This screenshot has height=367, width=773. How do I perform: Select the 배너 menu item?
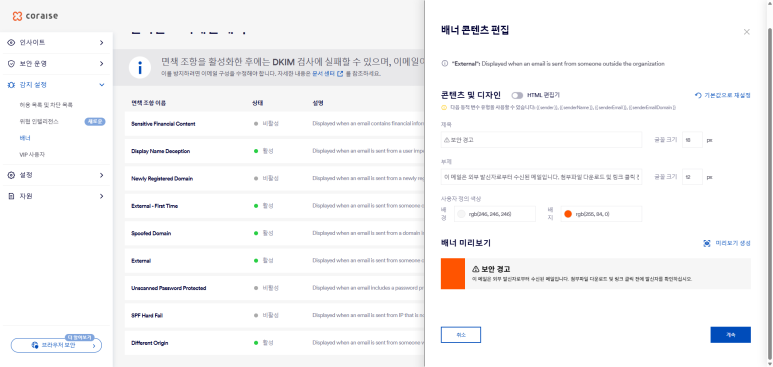[x=25, y=138]
